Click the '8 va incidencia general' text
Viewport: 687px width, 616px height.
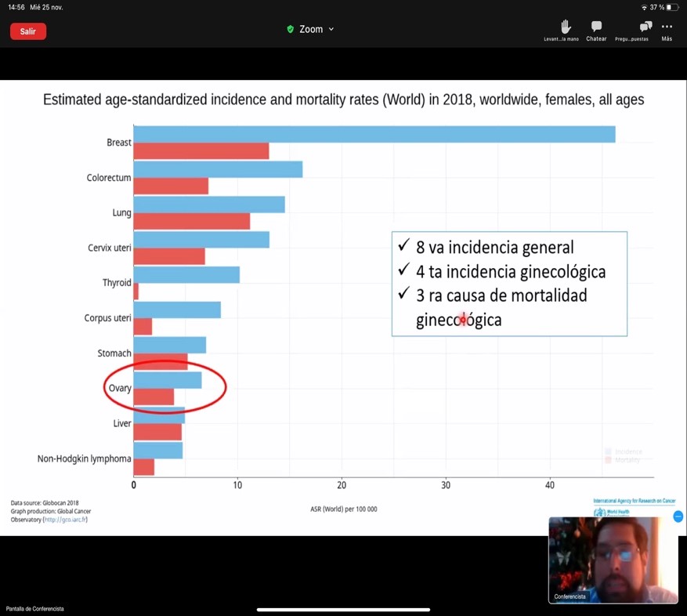(x=494, y=248)
